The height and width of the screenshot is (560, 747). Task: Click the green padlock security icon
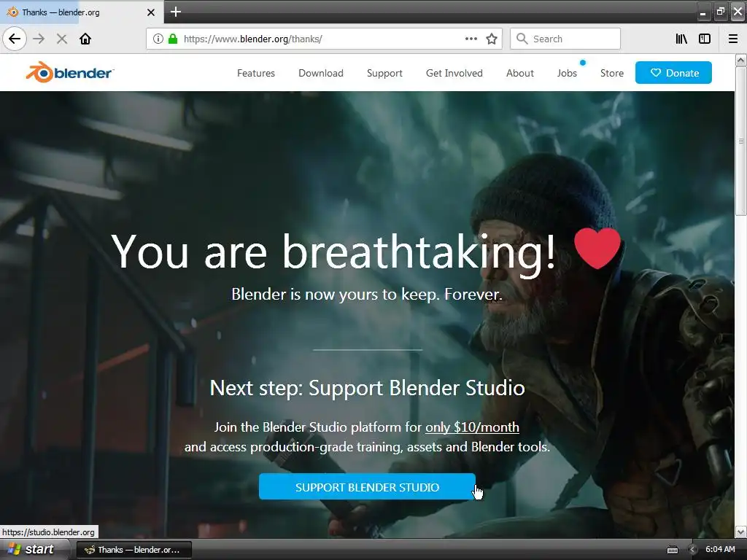point(173,39)
